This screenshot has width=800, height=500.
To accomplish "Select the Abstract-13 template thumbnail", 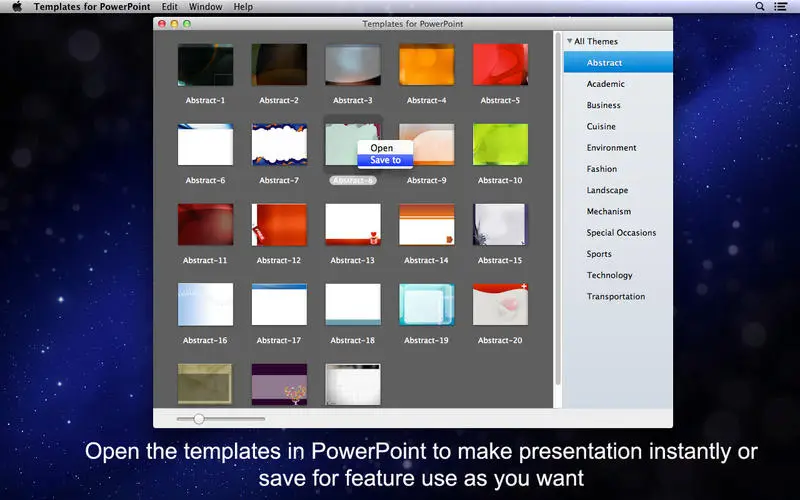I will pyautogui.click(x=353, y=224).
